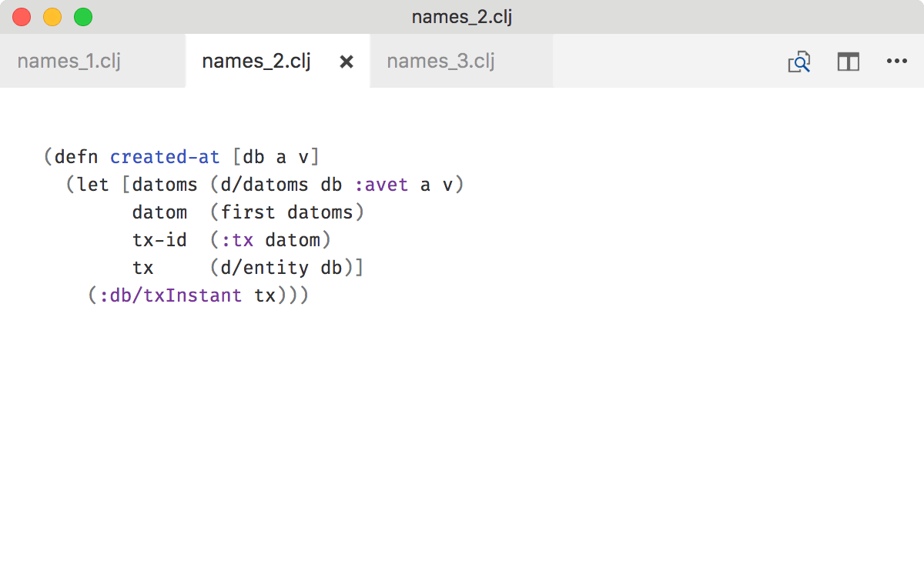Click the defn keyword
This screenshot has width=924, height=571.
pyautogui.click(x=75, y=156)
